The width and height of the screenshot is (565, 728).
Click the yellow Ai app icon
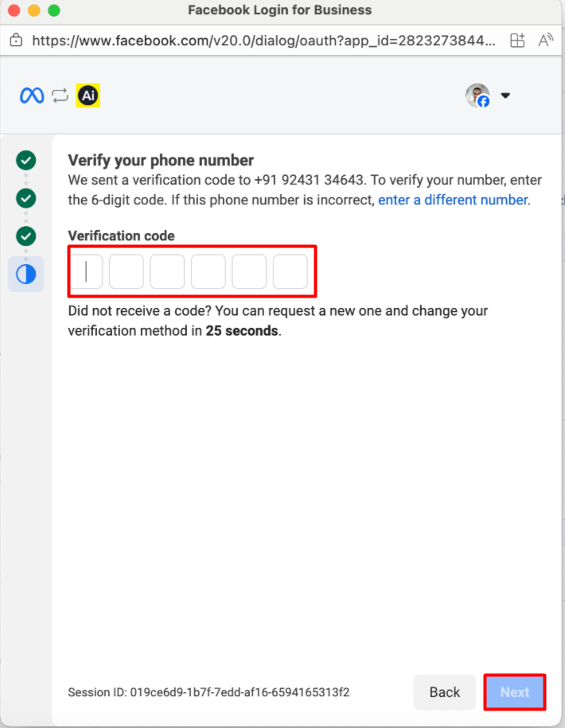click(88, 96)
